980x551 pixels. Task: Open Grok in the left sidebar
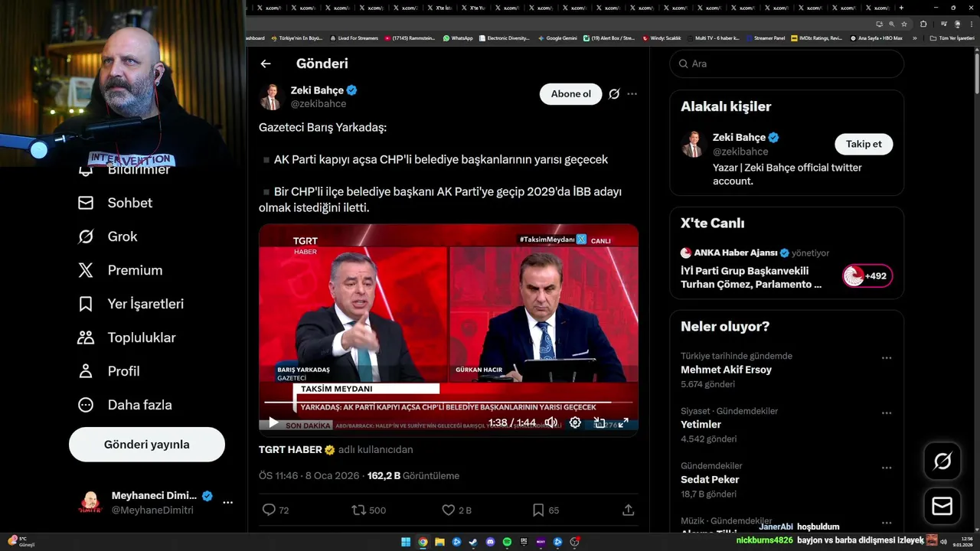pos(107,236)
